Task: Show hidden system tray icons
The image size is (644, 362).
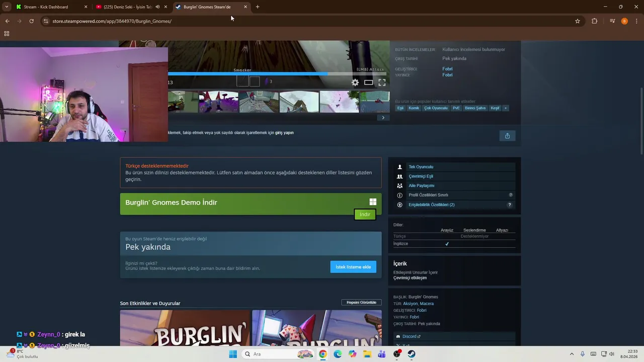Action: click(x=572, y=354)
